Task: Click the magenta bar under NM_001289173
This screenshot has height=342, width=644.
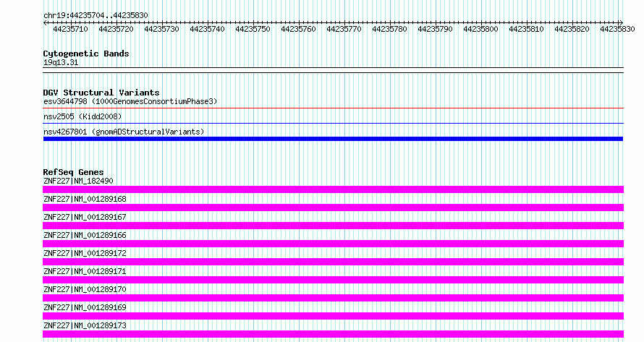Action: pos(333,334)
